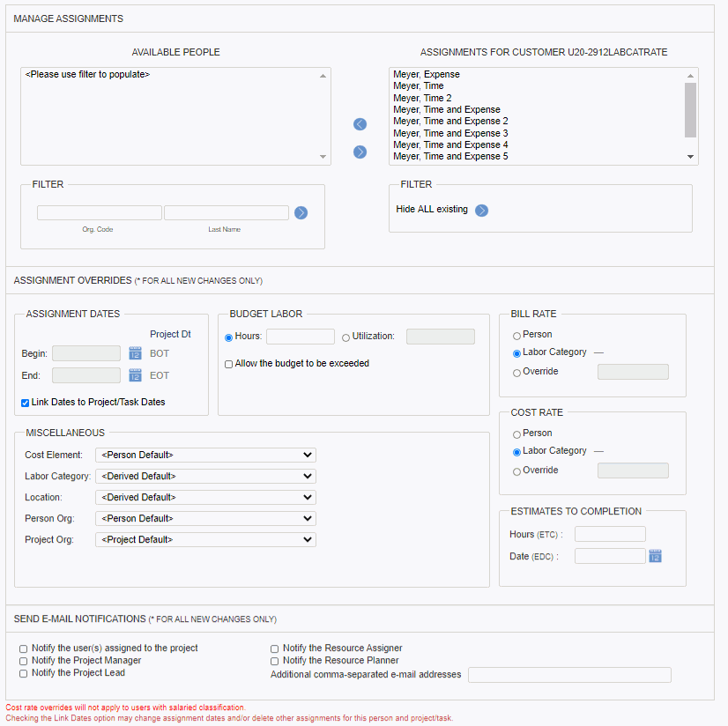Image resolution: width=728 pixels, height=726 pixels.
Task: Select 'Meyer, Time and Expense 4' assignment
Action: pos(450,144)
